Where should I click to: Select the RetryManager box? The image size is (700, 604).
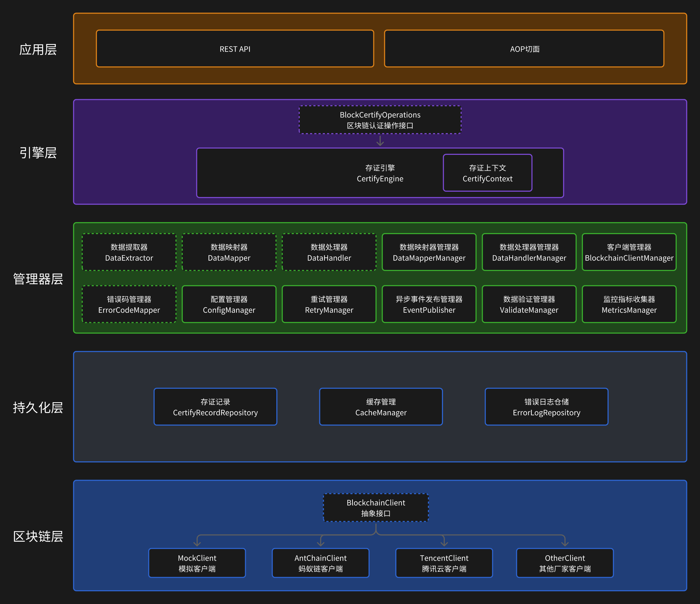[x=329, y=304]
